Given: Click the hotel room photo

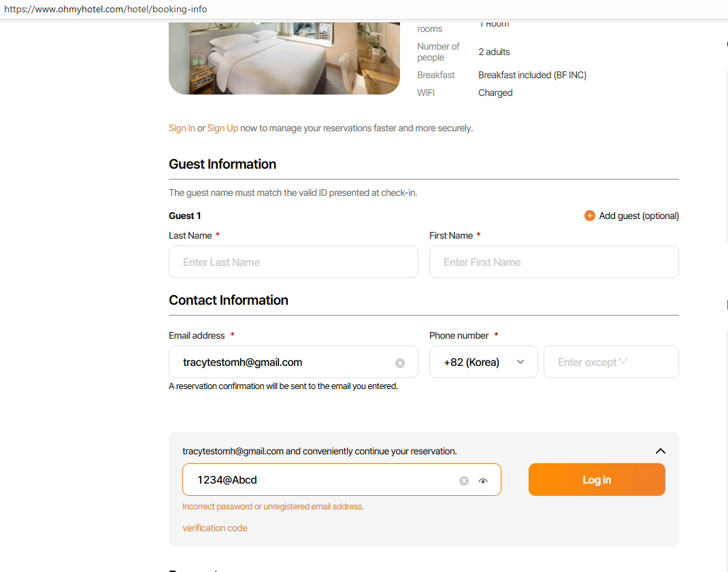Looking at the screenshot, I should point(284,58).
